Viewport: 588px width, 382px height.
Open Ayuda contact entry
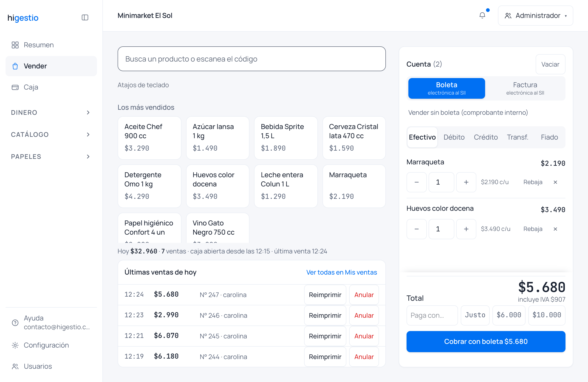coord(51,322)
